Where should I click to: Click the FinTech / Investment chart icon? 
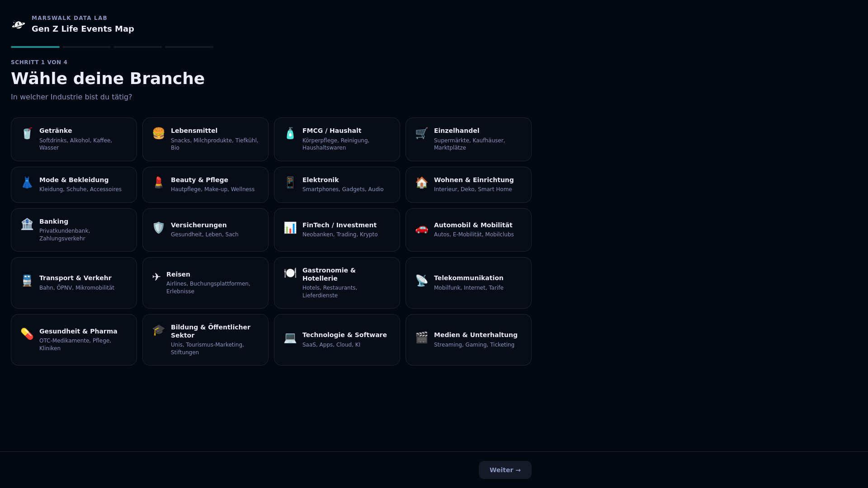pyautogui.click(x=290, y=228)
